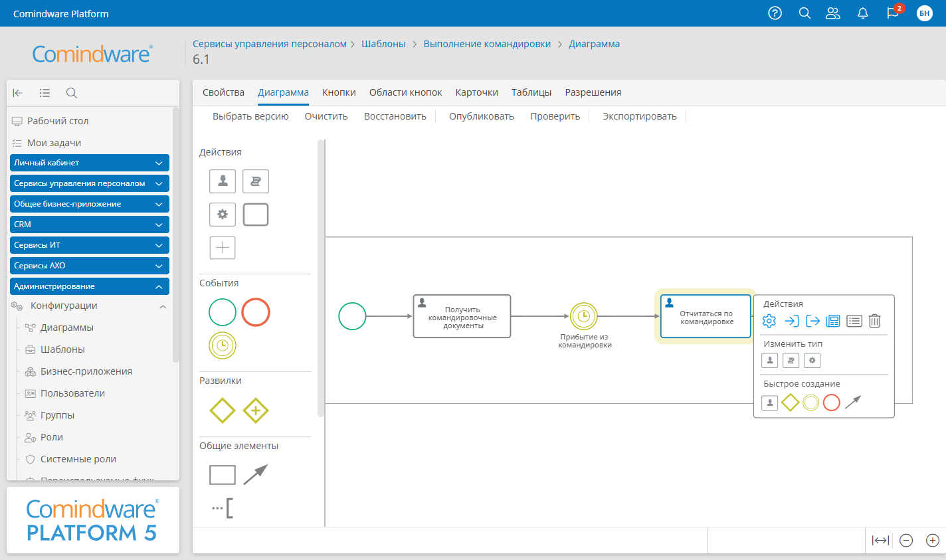This screenshot has width=946, height=560.
Task: Zoom in on diagram with plus button
Action: 933,541
